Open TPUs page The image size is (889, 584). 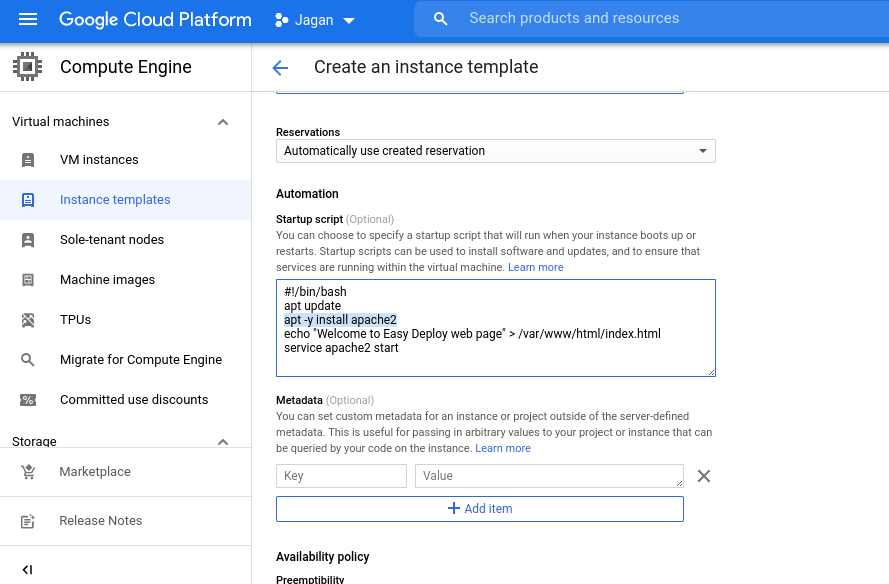[75, 320]
